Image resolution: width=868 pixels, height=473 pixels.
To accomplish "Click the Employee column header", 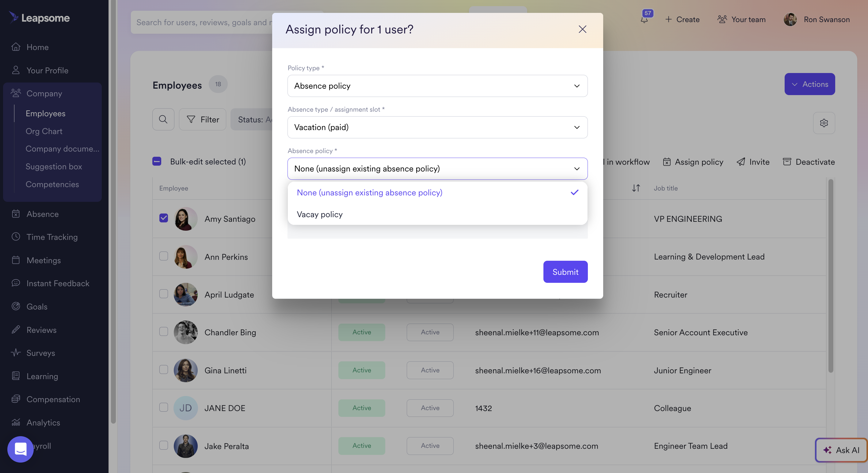I will click(x=173, y=188).
